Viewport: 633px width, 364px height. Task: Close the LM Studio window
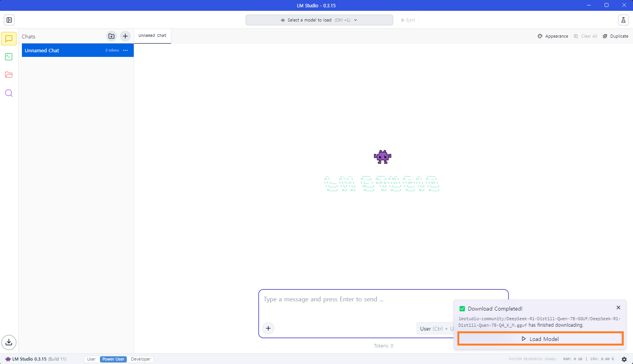tap(624, 5)
